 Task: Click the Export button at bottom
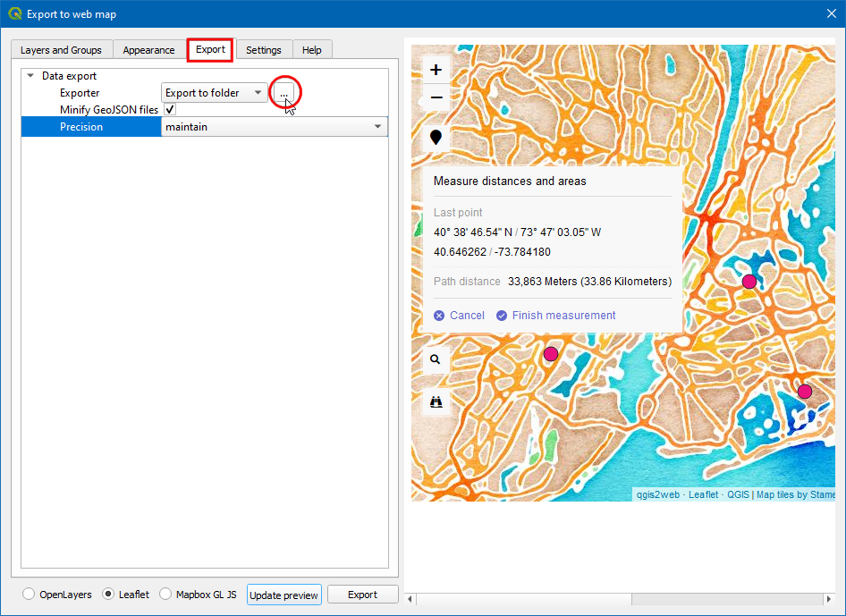tap(362, 595)
